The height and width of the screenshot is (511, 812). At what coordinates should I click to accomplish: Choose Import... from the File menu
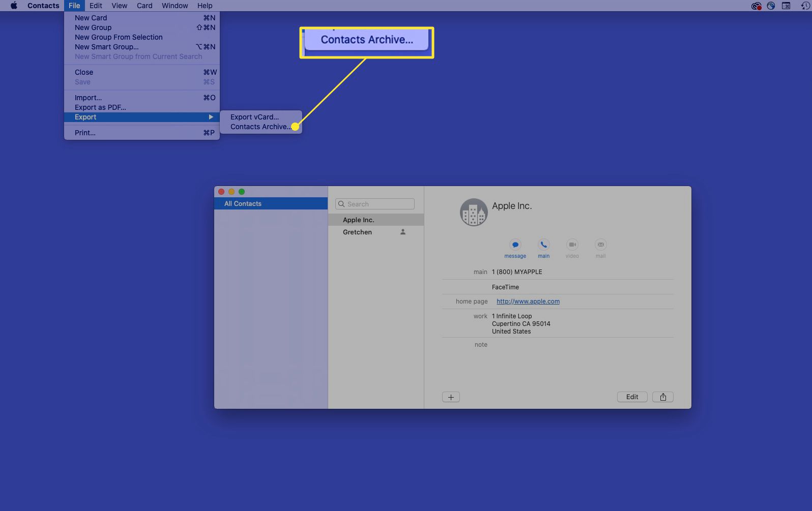pos(142,98)
